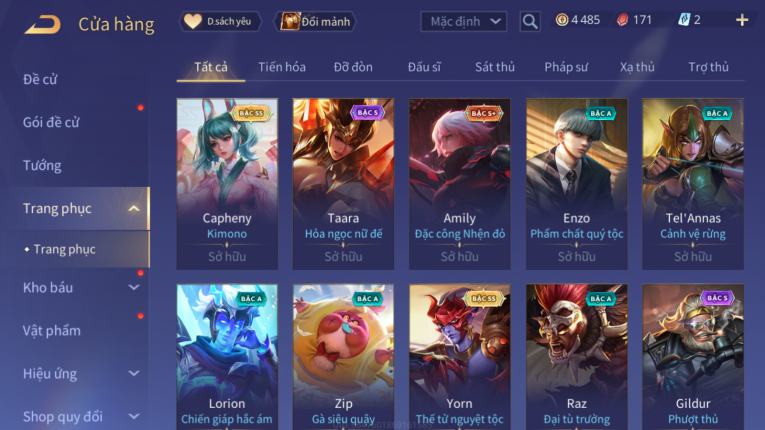Go to Gói đề cử menu
Image resolution: width=765 pixels, height=430 pixels.
pos(51,123)
